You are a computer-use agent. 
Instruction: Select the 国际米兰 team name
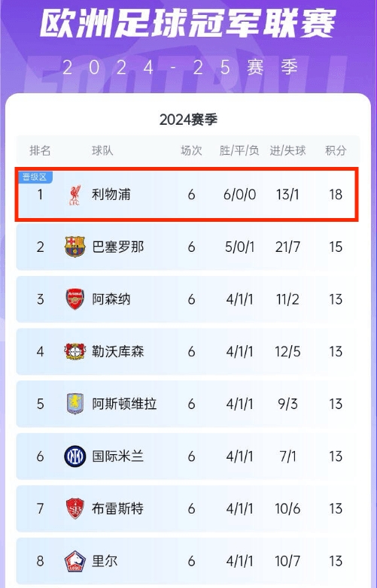pyautogui.click(x=118, y=456)
